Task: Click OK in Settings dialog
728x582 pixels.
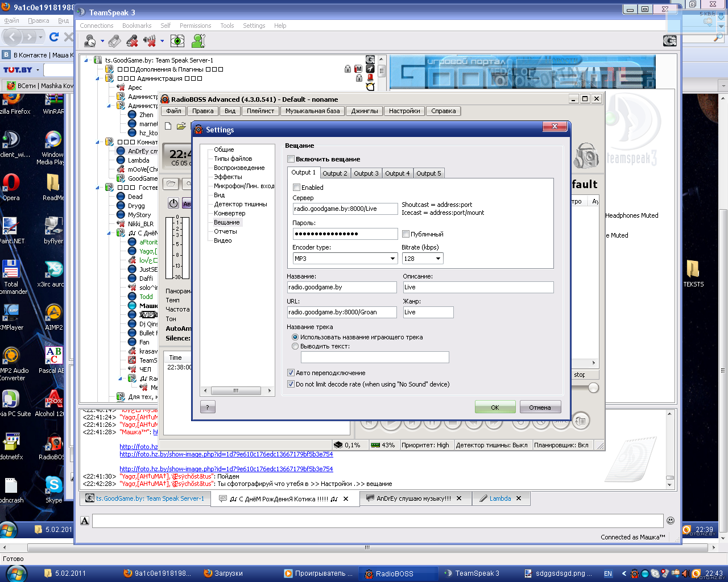Action: pyautogui.click(x=495, y=407)
